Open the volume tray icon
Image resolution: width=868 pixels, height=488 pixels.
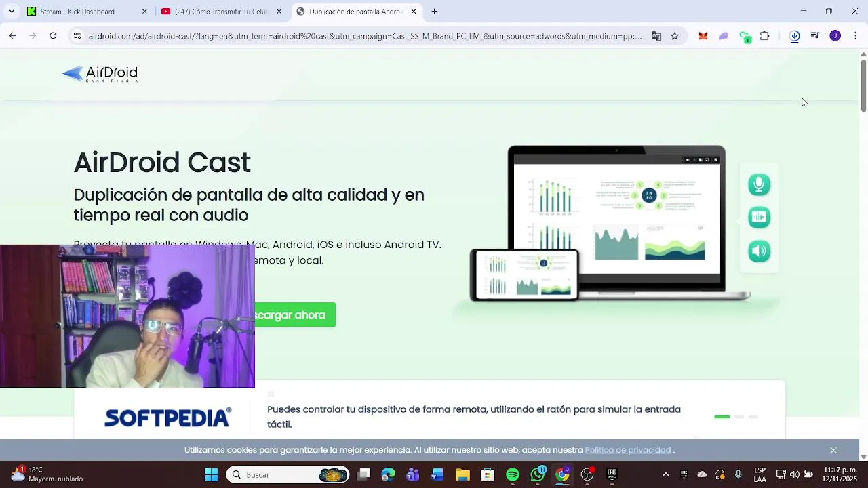[x=794, y=474]
